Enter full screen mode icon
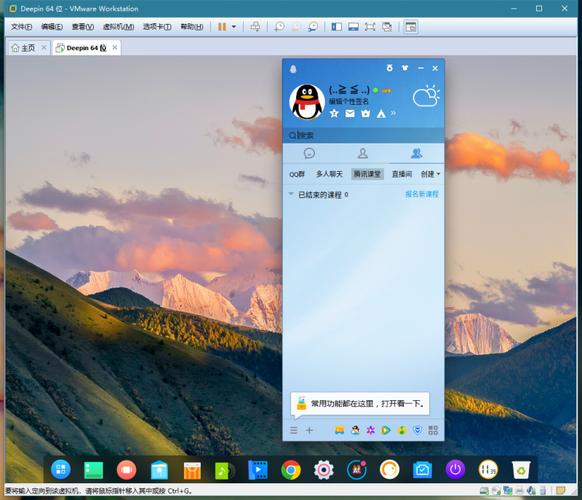 [370, 27]
